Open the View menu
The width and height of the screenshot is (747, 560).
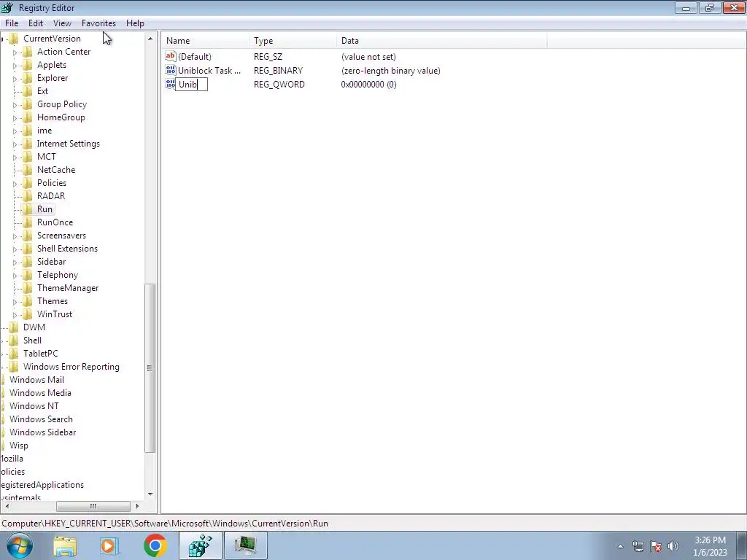click(62, 23)
